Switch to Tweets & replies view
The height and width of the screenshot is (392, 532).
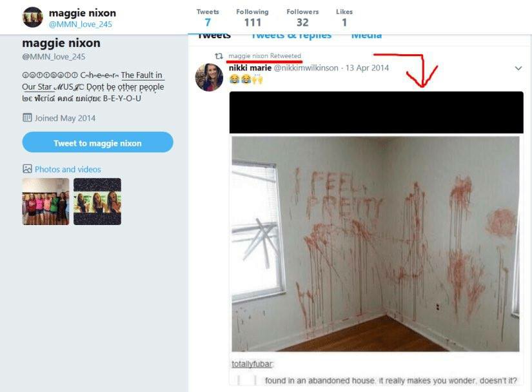pos(291,35)
